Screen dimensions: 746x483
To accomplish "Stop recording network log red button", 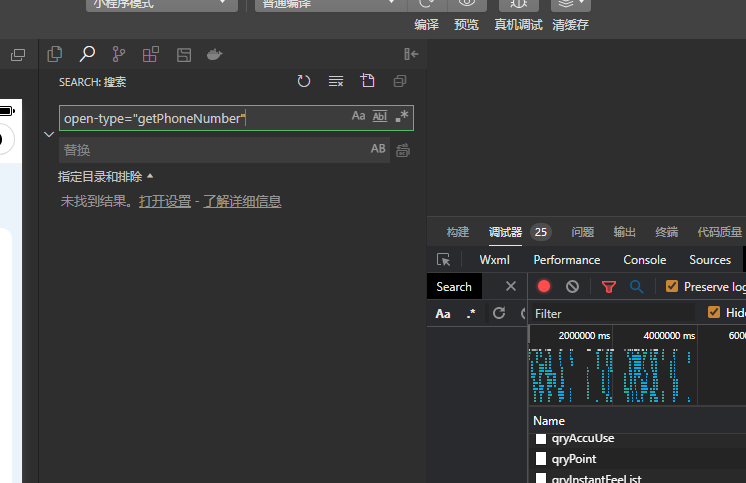I will tap(544, 286).
